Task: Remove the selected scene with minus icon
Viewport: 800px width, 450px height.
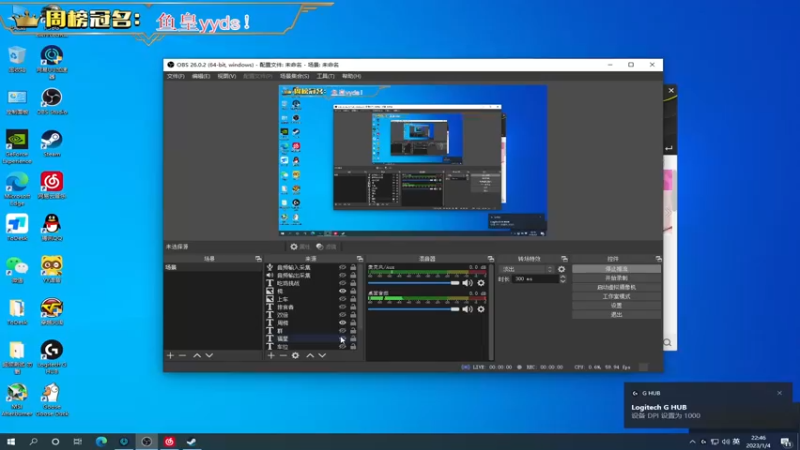Action: coord(182,355)
